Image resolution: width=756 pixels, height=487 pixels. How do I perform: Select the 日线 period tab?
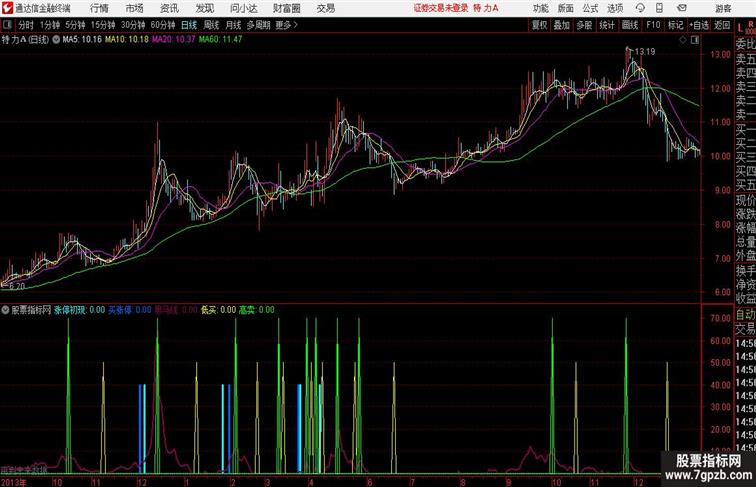point(189,25)
